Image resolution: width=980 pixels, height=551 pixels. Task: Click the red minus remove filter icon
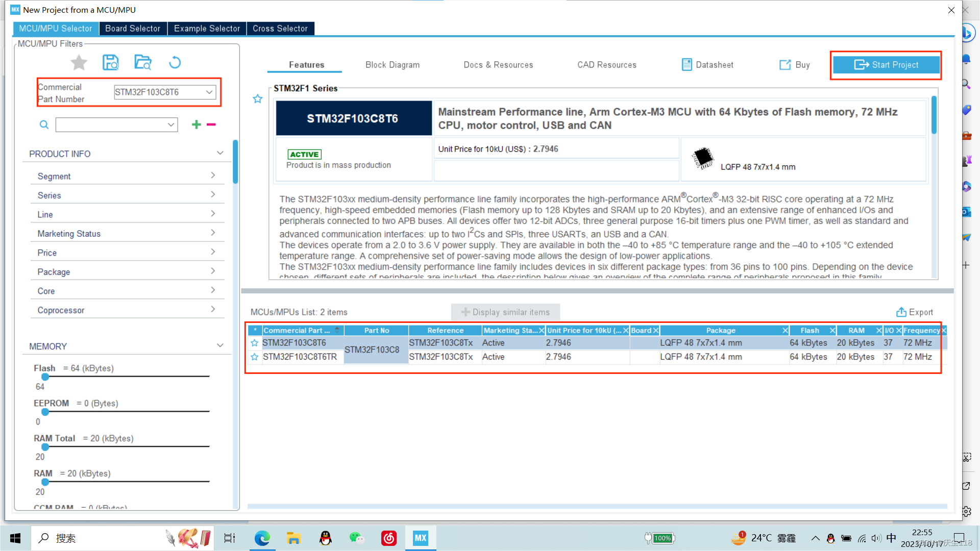211,124
